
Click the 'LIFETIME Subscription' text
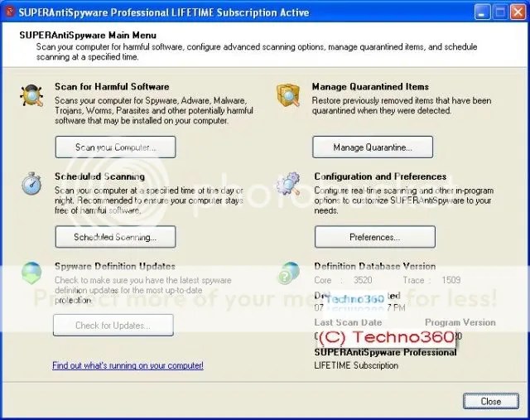coord(356,365)
